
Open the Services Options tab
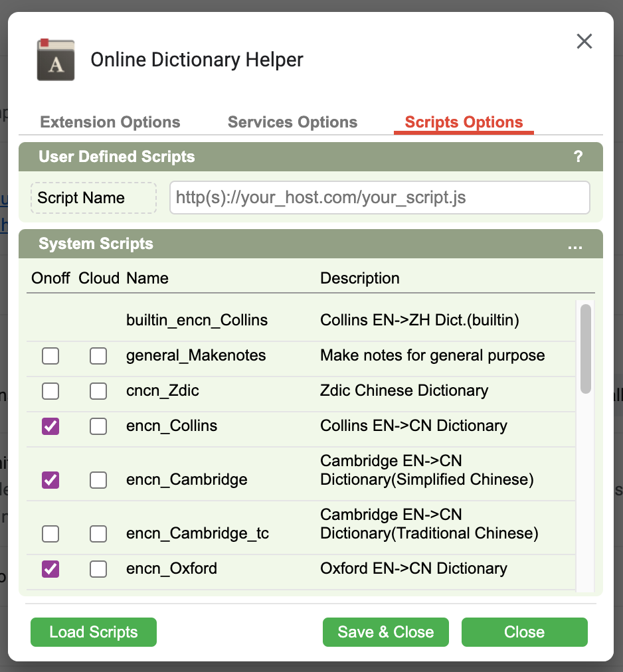[292, 122]
